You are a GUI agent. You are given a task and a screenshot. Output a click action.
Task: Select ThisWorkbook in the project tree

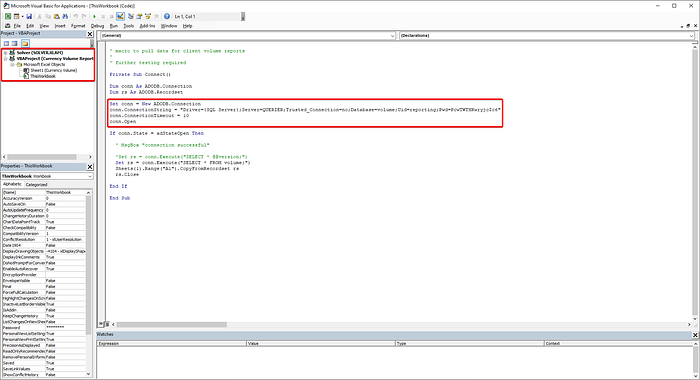point(43,76)
